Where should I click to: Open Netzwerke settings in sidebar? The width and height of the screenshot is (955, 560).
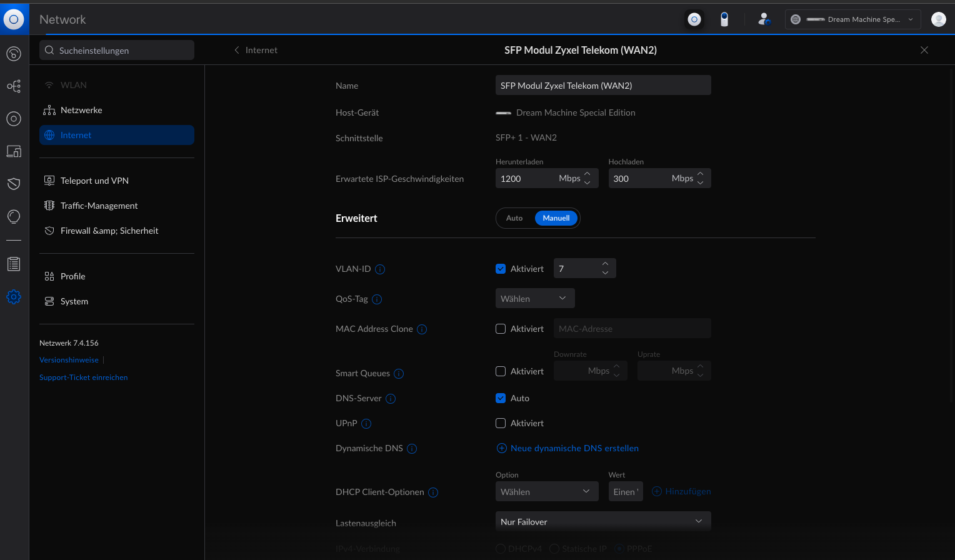tap(117, 110)
